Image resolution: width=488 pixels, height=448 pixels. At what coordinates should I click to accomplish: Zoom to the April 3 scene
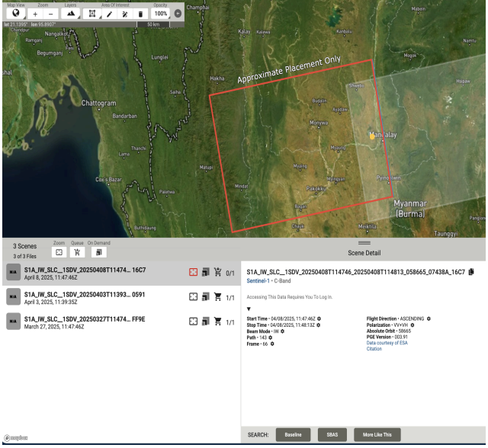(193, 298)
